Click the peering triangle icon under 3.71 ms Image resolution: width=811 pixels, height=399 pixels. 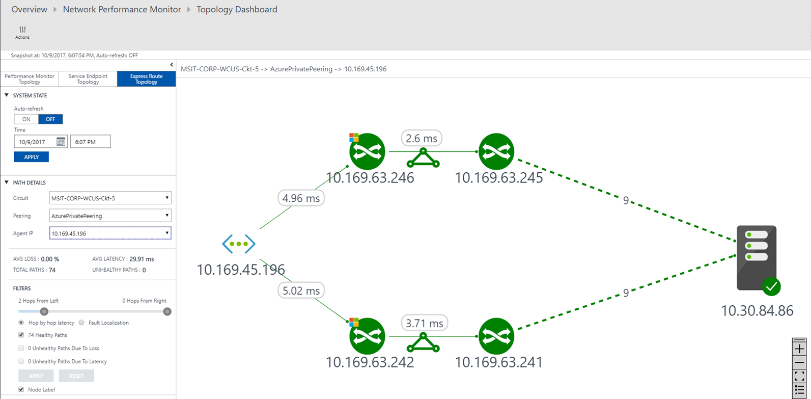click(x=424, y=342)
